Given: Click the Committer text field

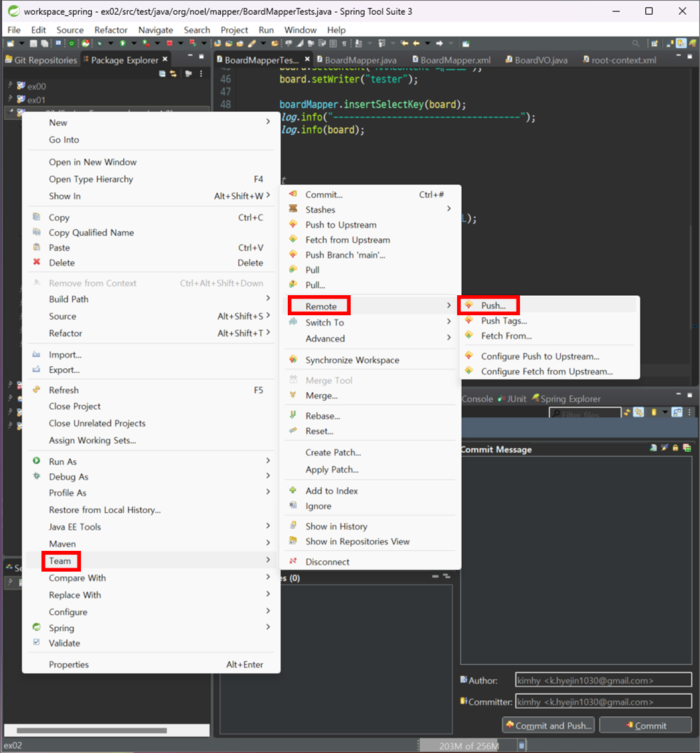Looking at the screenshot, I should point(604,701).
